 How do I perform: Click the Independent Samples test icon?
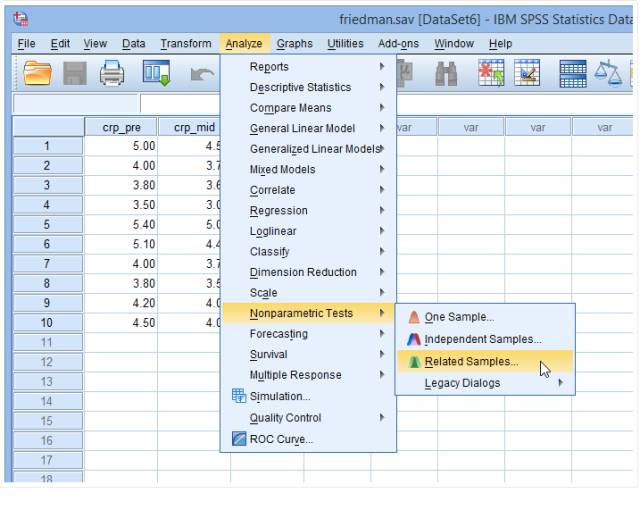pos(414,339)
